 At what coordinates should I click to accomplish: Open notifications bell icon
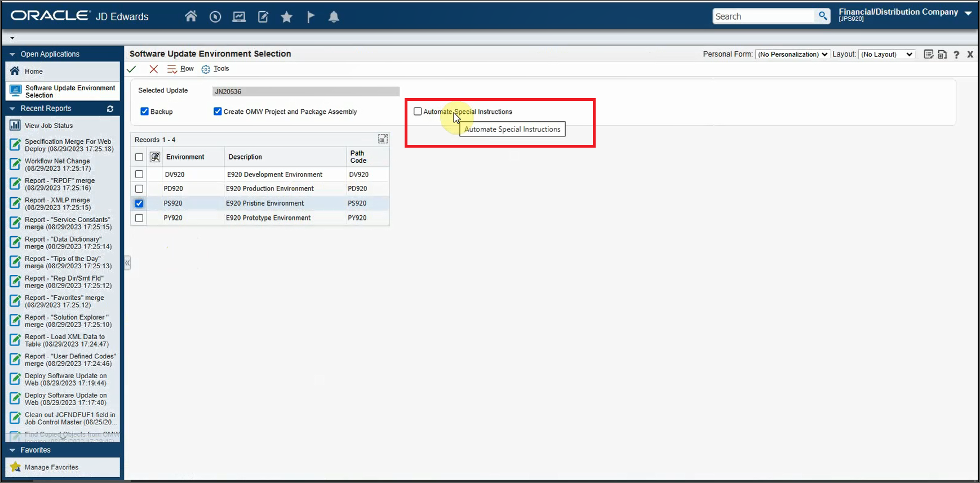[x=334, y=17]
